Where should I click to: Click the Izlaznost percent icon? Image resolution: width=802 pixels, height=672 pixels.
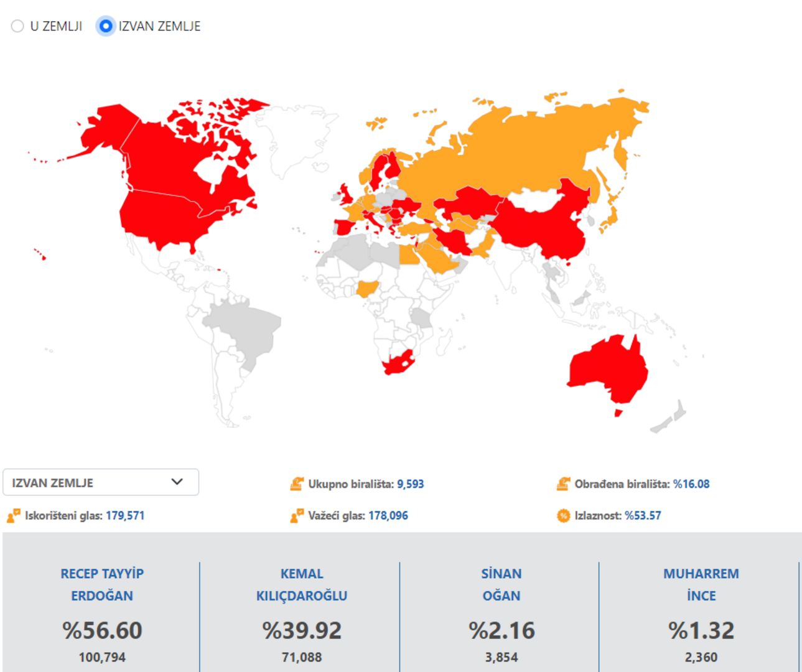pyautogui.click(x=563, y=515)
